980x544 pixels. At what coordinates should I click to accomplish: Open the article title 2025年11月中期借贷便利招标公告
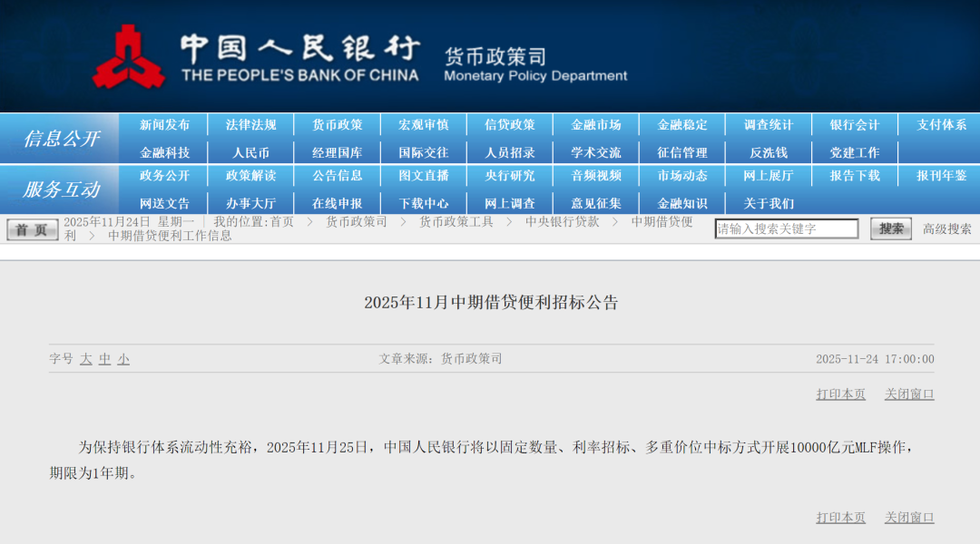click(x=490, y=304)
